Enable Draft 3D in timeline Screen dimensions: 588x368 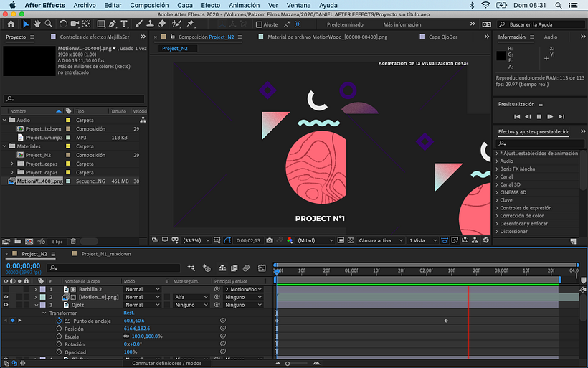[x=207, y=268]
